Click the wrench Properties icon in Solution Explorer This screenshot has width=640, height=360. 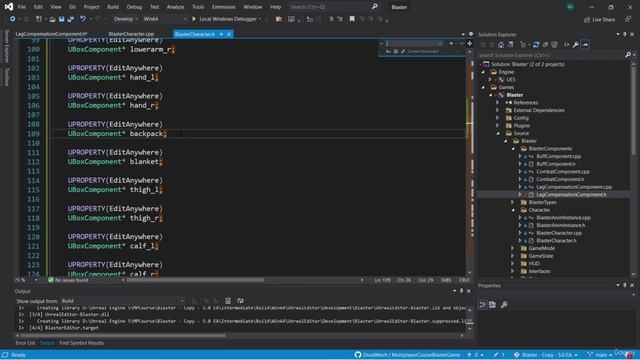576,45
